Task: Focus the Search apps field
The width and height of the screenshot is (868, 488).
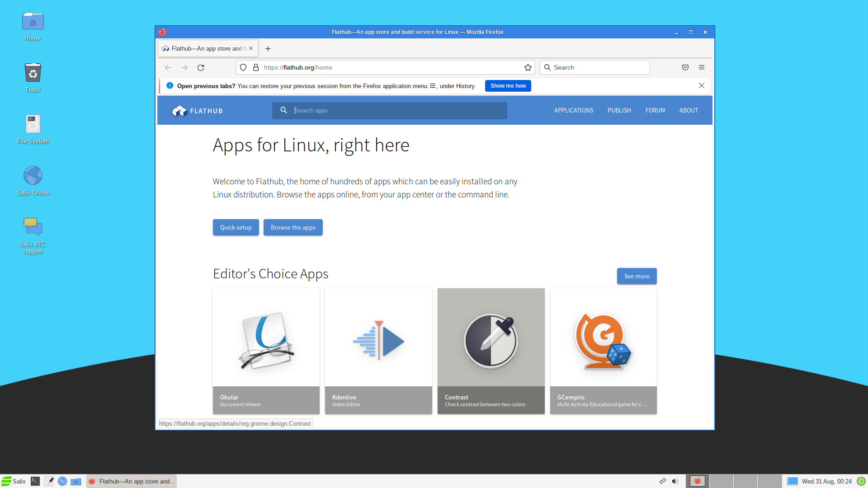Action: (x=390, y=111)
